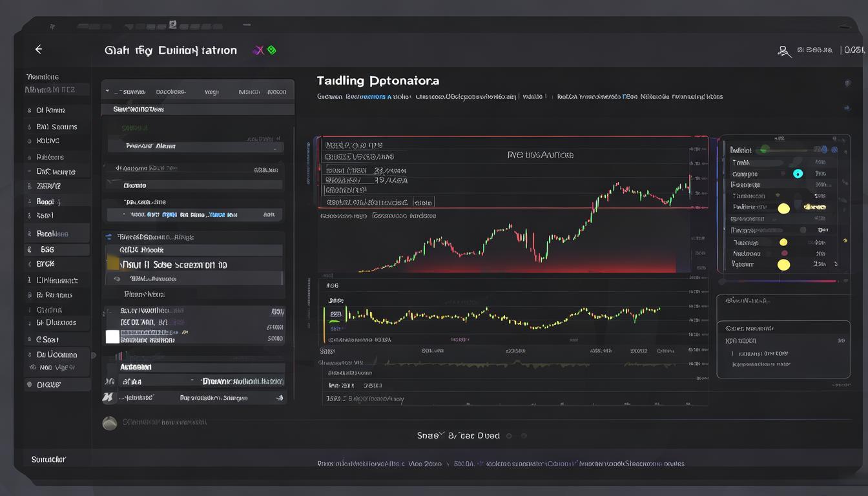Click the purple X icon beside the title
Viewport: 868px width, 496px height.
coord(259,50)
